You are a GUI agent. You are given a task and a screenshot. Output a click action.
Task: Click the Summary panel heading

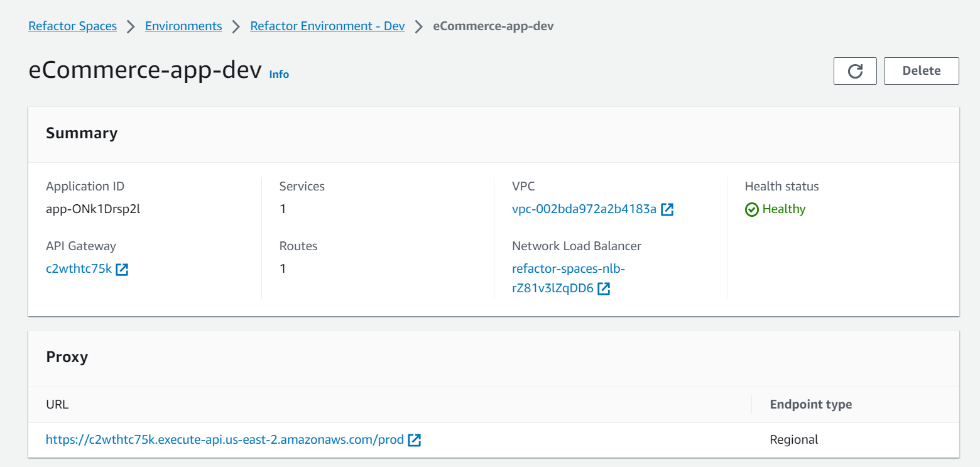click(82, 133)
